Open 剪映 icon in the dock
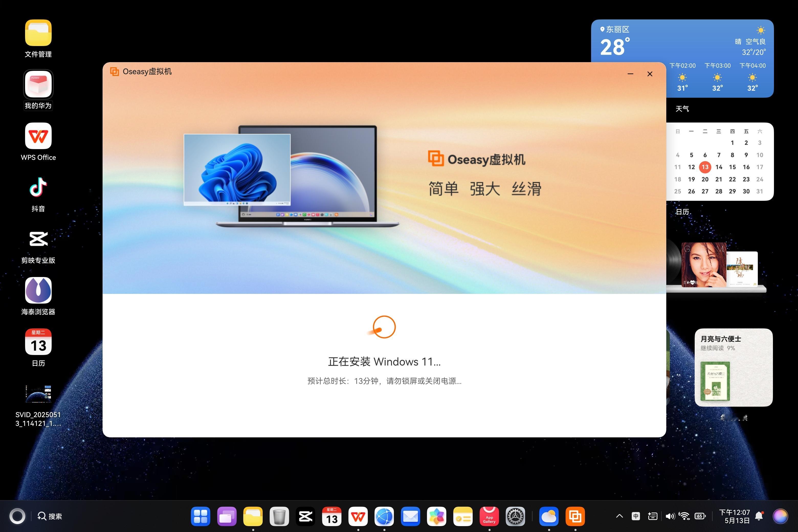Viewport: 798px width, 532px height. tap(305, 516)
